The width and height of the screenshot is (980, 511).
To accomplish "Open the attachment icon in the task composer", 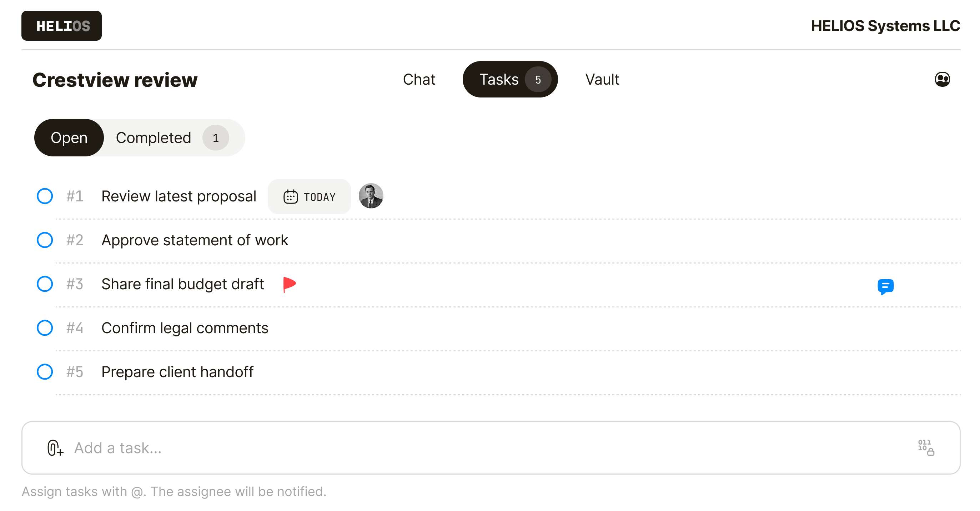I will [54, 448].
